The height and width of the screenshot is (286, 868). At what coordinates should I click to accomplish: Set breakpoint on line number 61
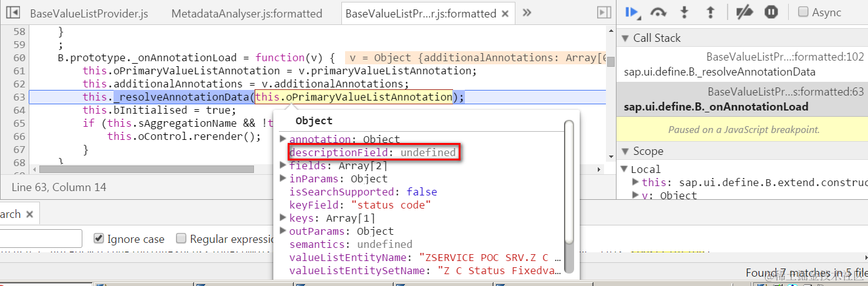coord(18,71)
